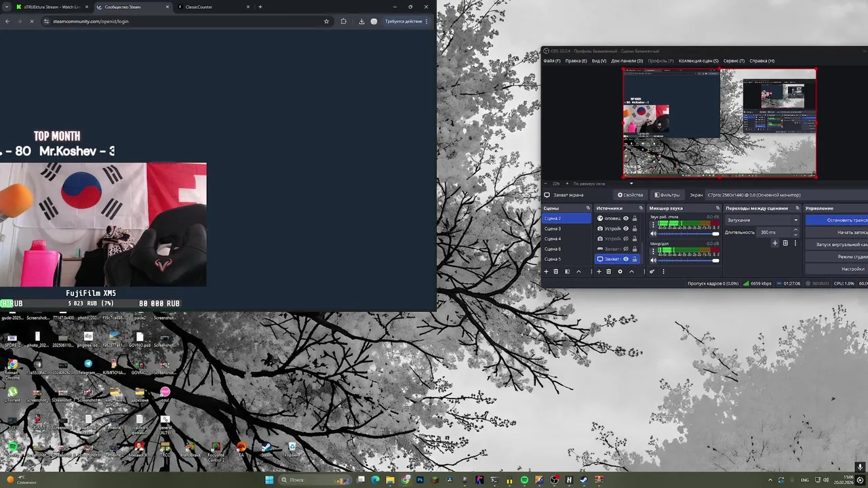Toggle lock on dimmed Устрой source
Viewport: 868px width, 488px height.
[635, 239]
